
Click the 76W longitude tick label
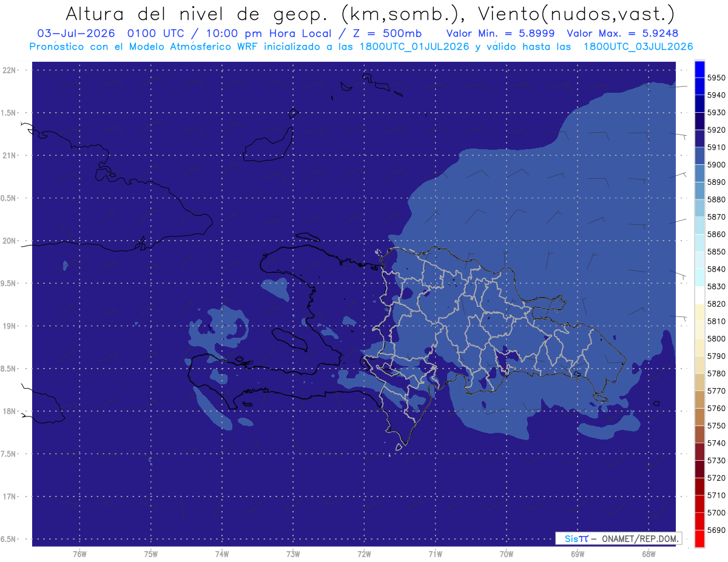click(x=79, y=554)
